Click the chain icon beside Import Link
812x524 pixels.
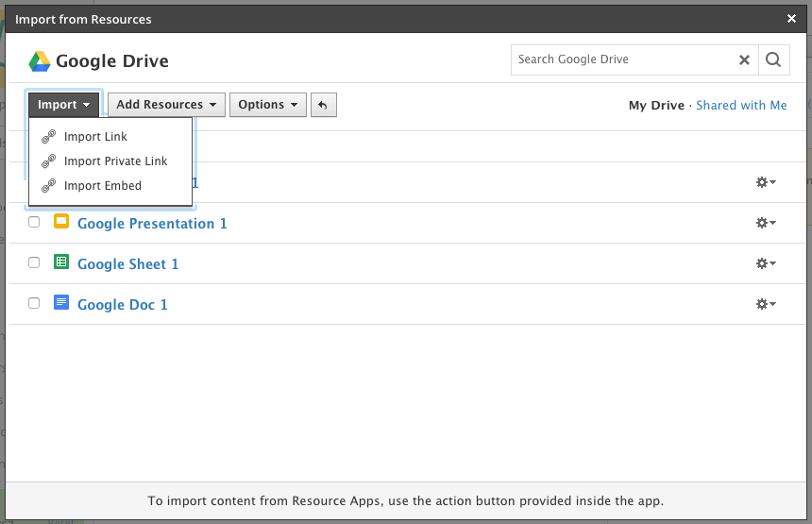[49, 137]
